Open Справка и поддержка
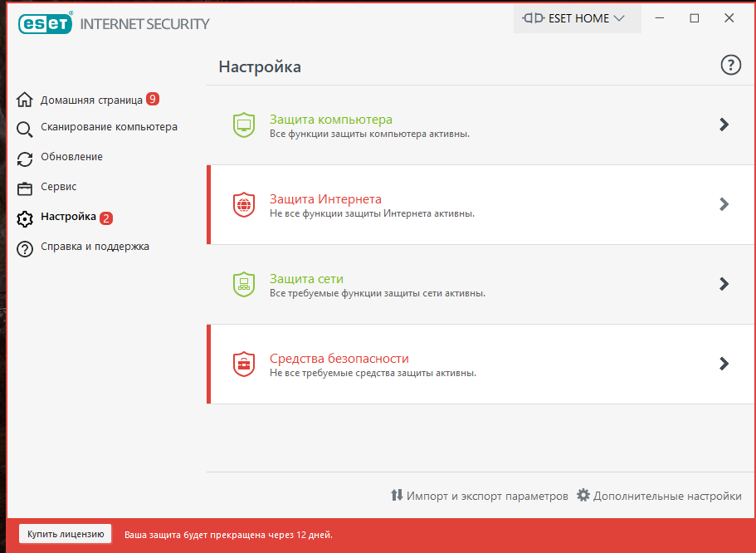The image size is (756, 553). pos(95,247)
